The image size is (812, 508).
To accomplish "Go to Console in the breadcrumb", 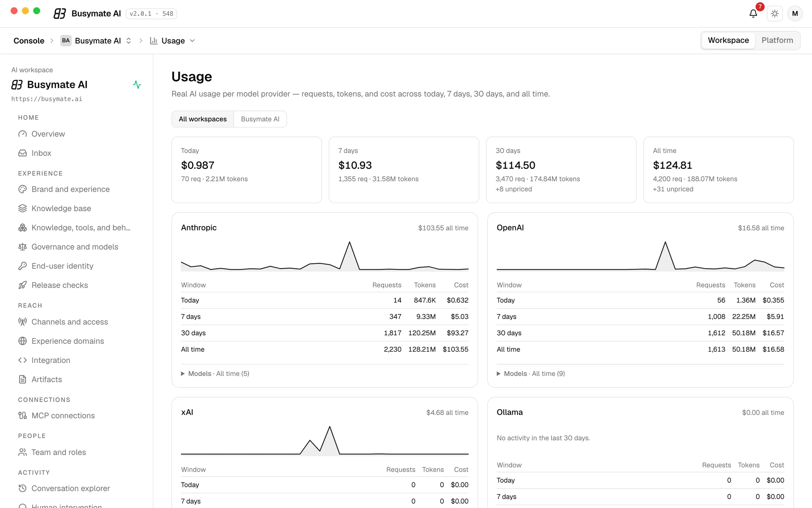I will (x=29, y=41).
